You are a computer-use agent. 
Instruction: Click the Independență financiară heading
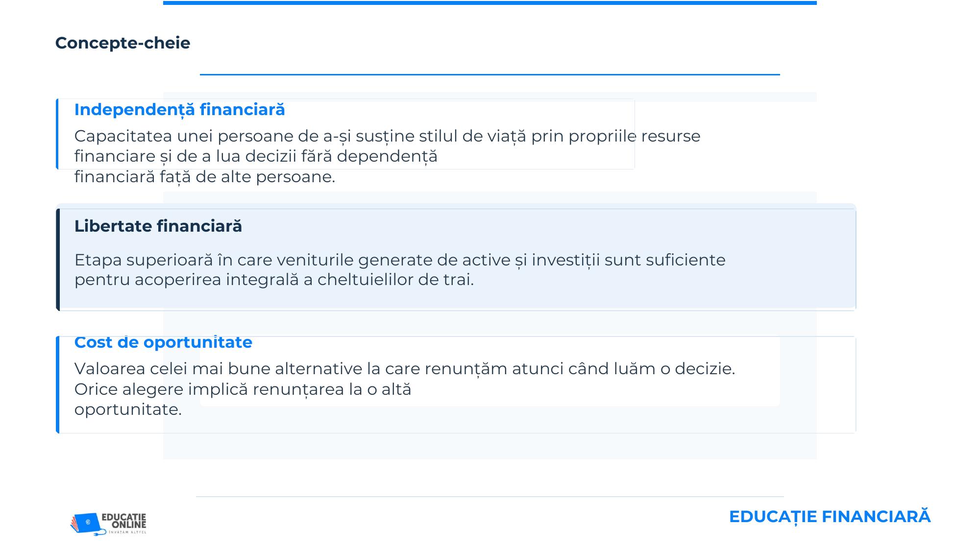point(179,110)
